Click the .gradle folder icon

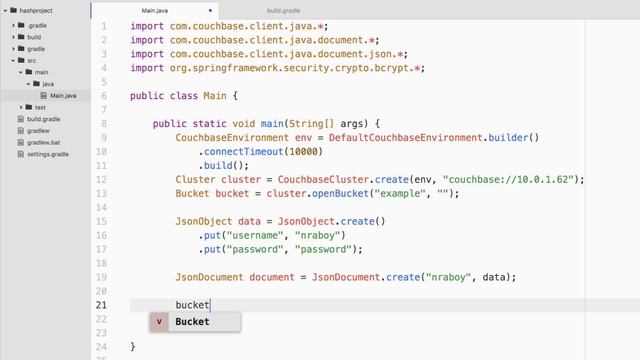click(21, 25)
